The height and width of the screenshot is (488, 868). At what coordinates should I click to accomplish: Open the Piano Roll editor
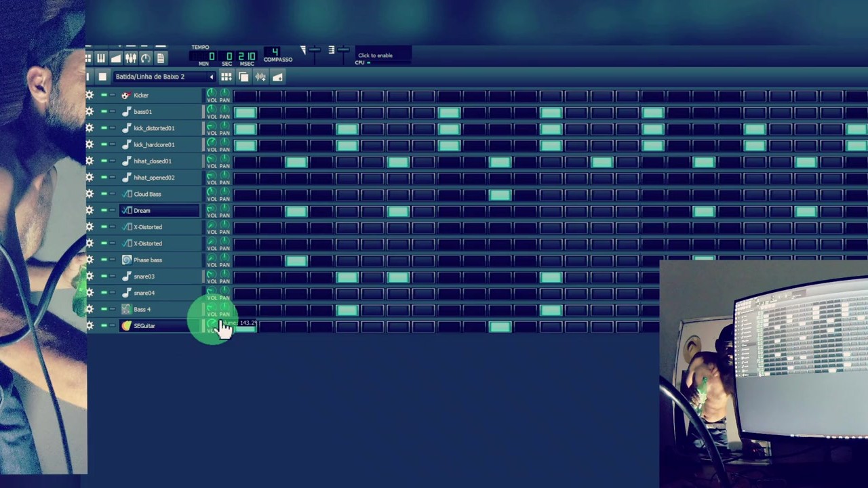(100, 58)
